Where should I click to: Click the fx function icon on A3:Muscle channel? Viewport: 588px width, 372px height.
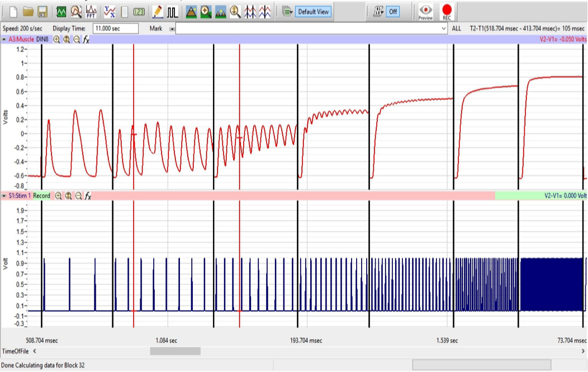click(x=87, y=39)
